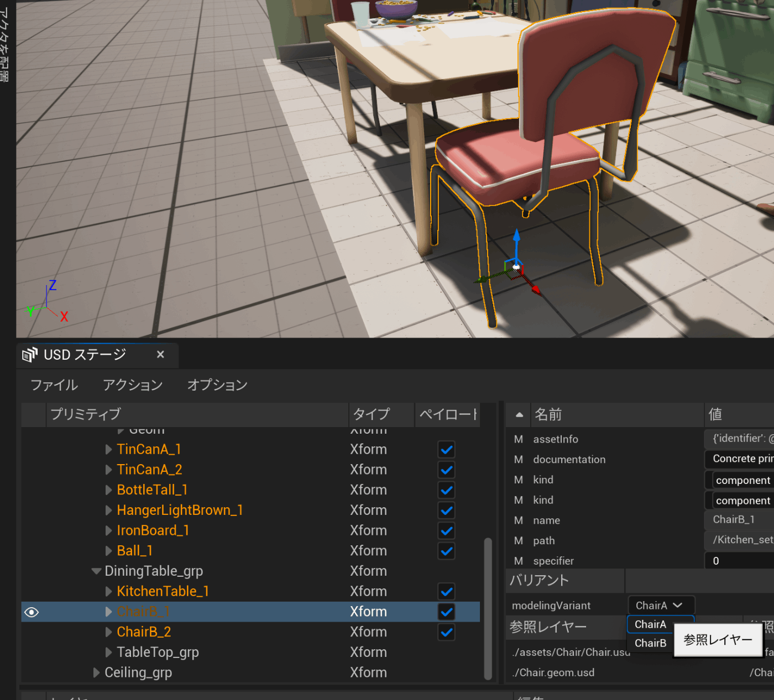774x700 pixels.
Task: Choose ChairB in the variant list
Action: point(651,643)
